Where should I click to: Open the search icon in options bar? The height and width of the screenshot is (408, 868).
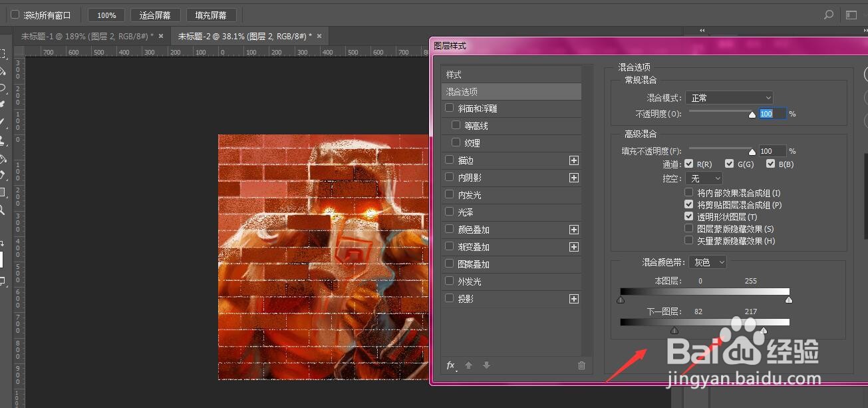[829, 15]
